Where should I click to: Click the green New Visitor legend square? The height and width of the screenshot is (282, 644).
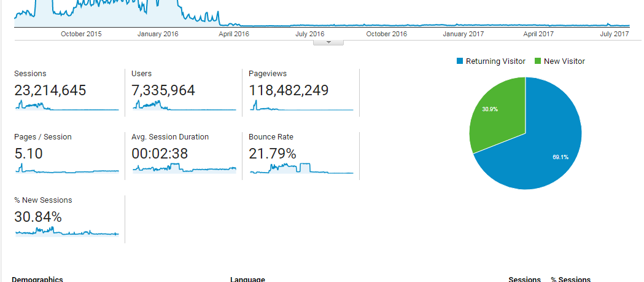(538, 61)
